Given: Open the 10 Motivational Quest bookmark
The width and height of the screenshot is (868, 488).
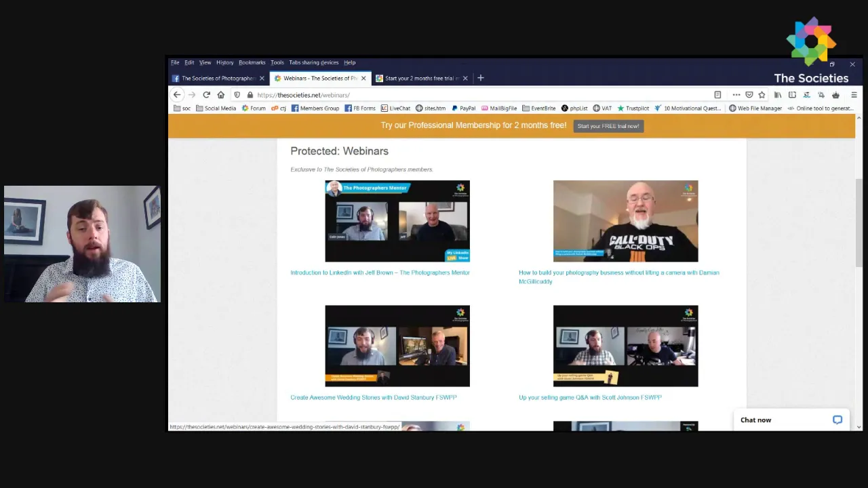Looking at the screenshot, I should 688,108.
